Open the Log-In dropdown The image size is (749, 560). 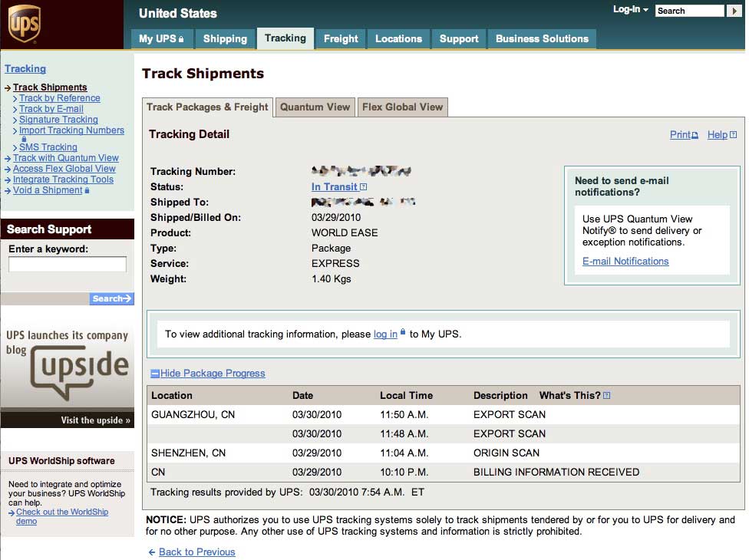pos(630,9)
